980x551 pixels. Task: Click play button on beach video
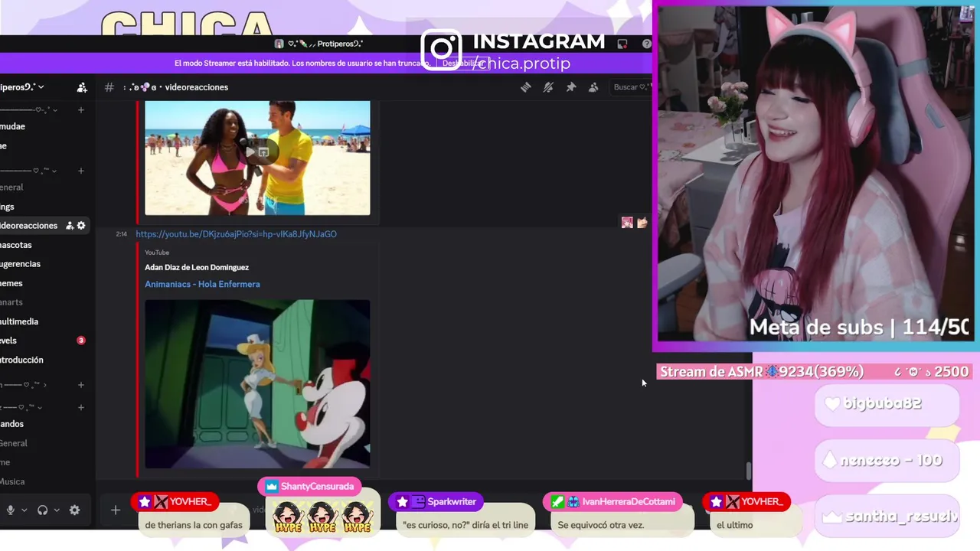(x=250, y=152)
